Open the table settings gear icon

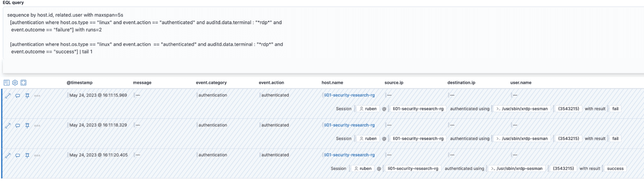(15, 83)
